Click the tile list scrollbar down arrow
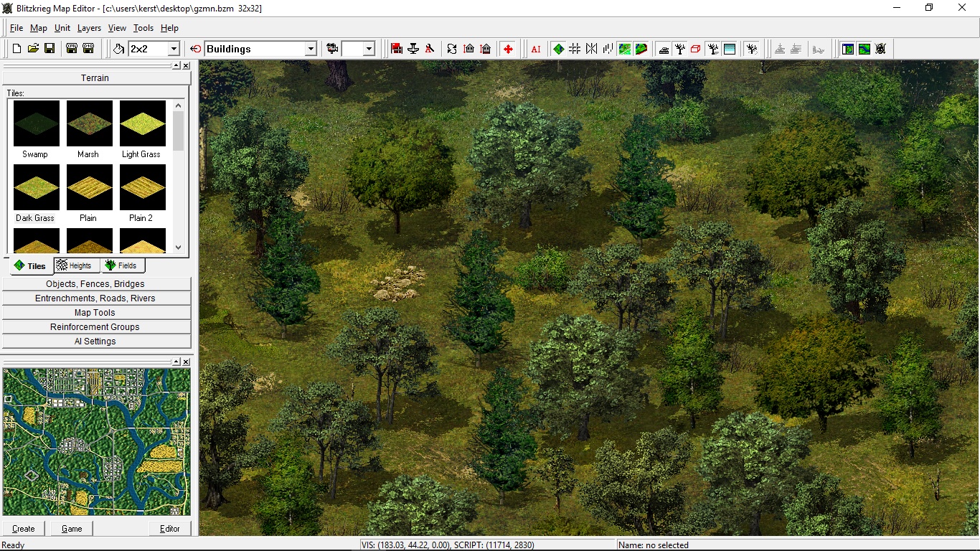Image resolution: width=980 pixels, height=551 pixels. point(179,248)
